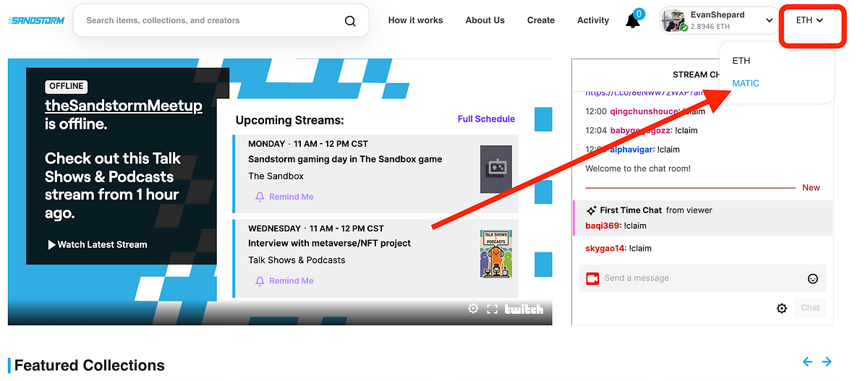Click the 2.8946 ETH balance
This screenshot has width=868, height=381.
click(710, 27)
